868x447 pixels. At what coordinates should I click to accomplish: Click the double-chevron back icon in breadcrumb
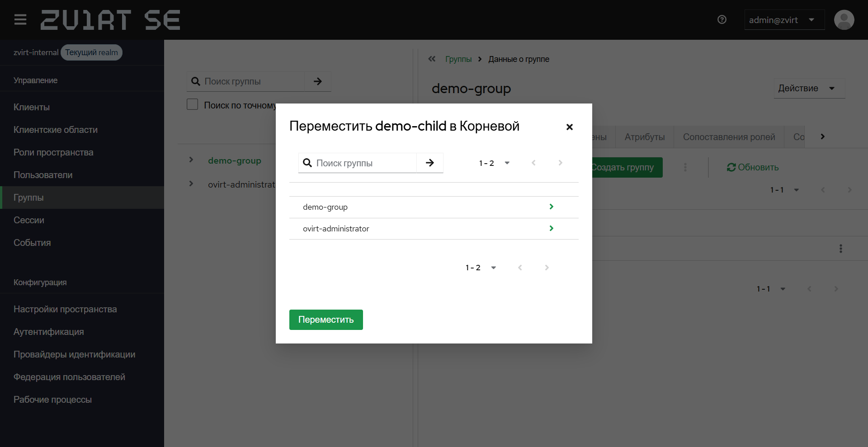432,59
